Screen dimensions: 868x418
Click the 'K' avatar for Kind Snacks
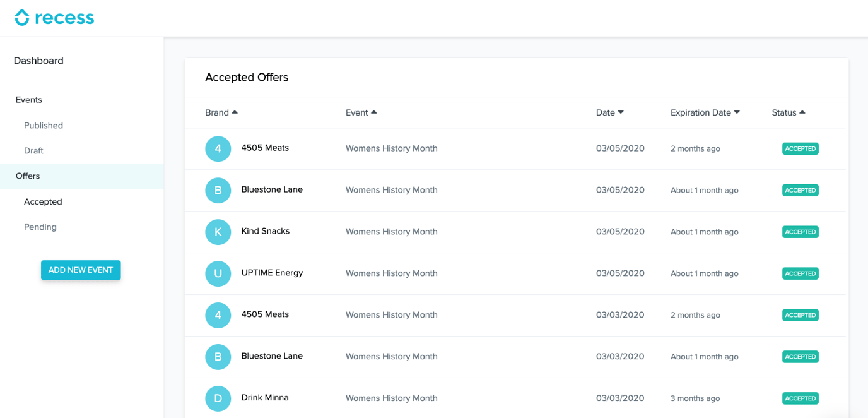218,232
